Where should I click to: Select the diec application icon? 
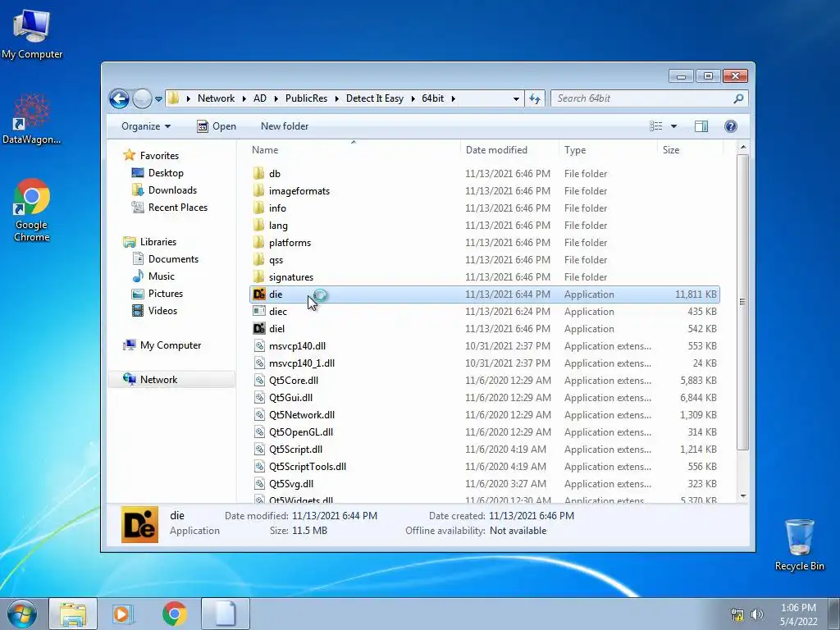258,311
